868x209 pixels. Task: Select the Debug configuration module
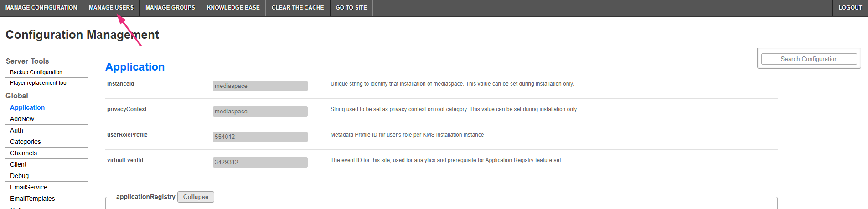[19, 176]
